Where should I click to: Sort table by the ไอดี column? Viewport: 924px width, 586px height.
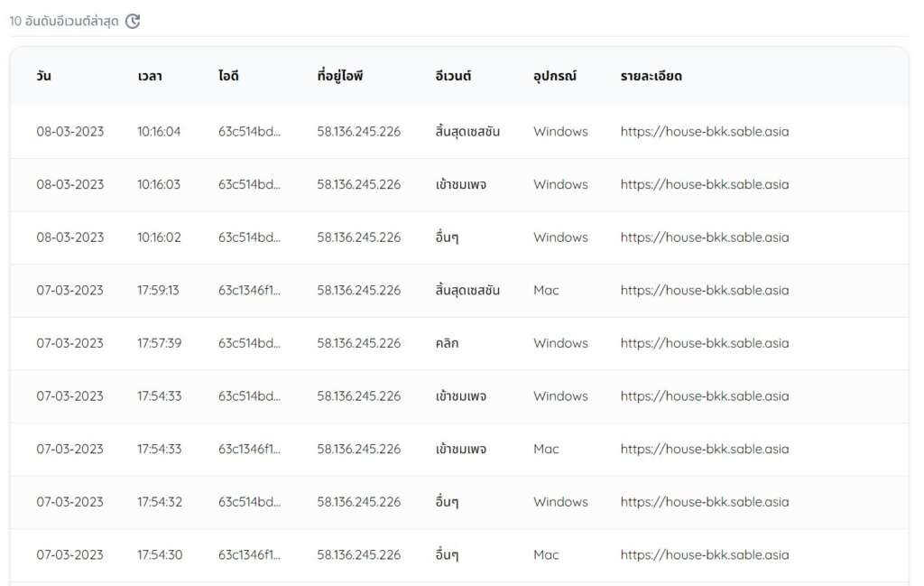226,76
